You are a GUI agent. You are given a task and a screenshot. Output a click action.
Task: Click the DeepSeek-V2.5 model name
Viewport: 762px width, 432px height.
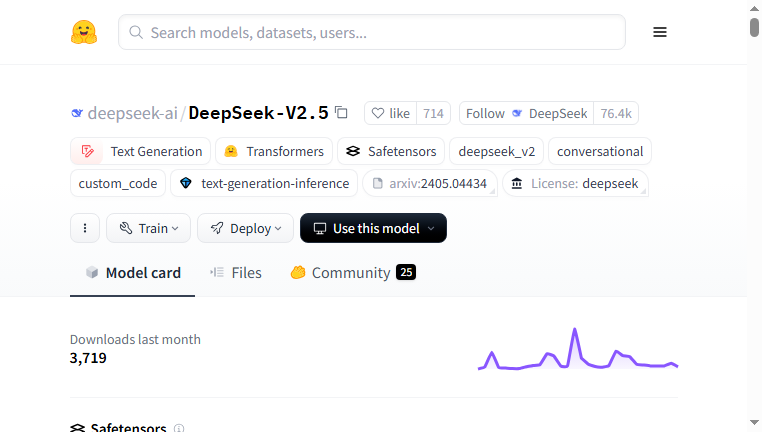[259, 113]
